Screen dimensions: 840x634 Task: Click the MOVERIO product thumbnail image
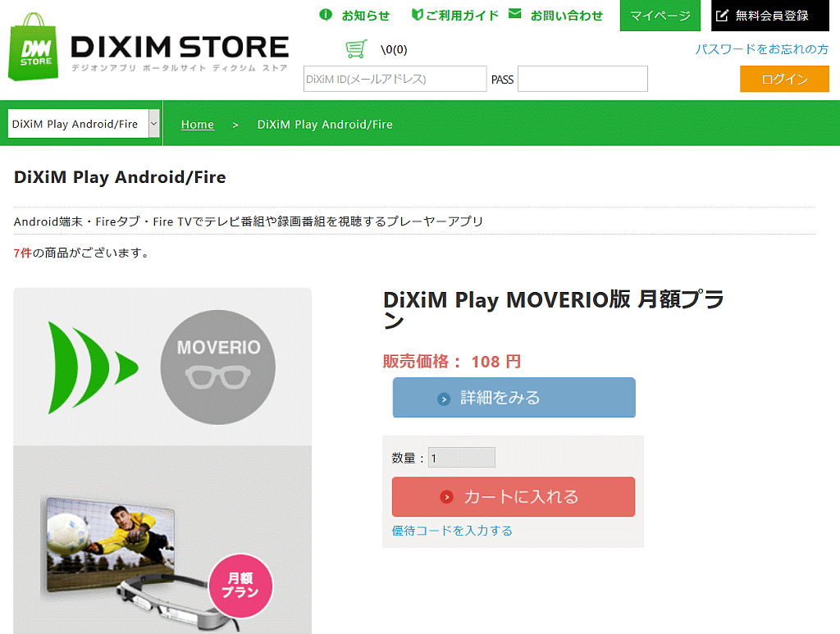162,461
